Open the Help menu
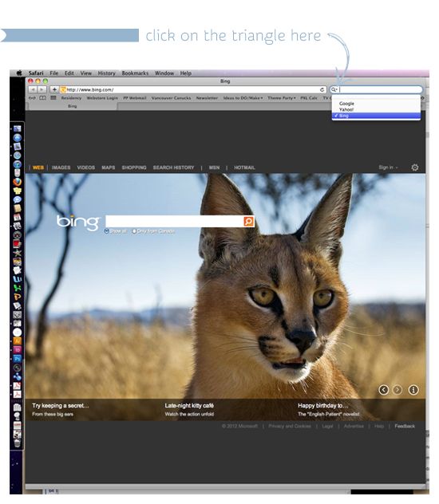439x504 pixels. (185, 73)
